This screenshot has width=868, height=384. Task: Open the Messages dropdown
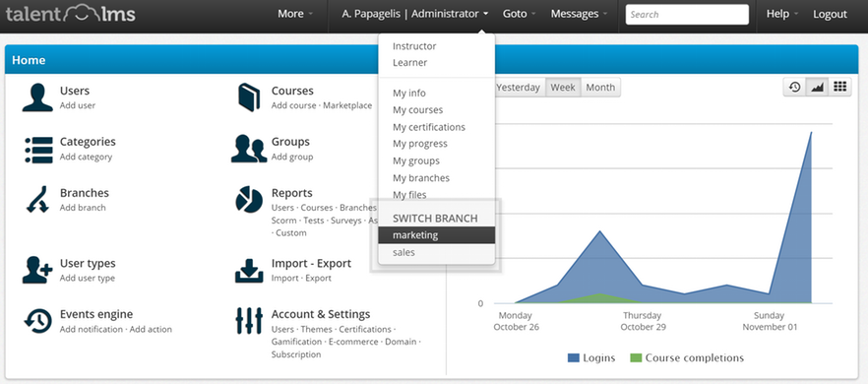[x=579, y=15]
